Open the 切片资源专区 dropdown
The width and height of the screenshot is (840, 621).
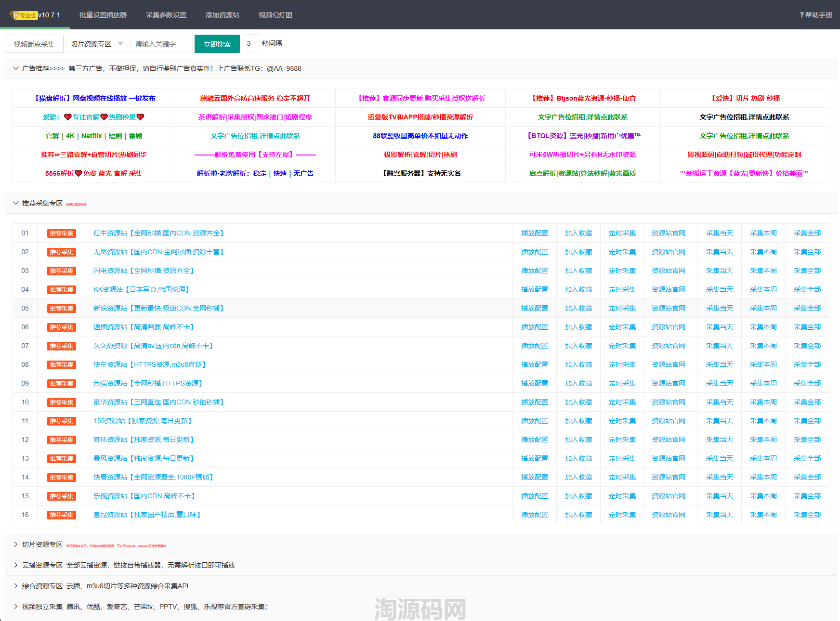pos(97,44)
